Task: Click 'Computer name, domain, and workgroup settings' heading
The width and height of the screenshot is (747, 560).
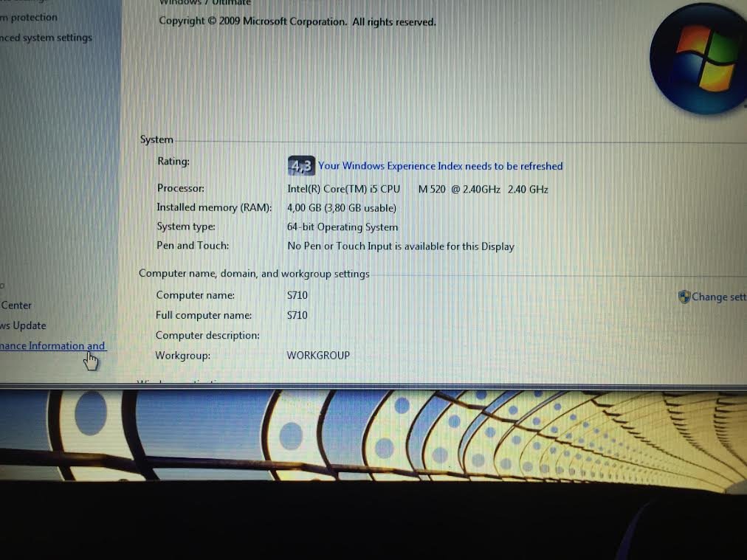Action: 254,274
